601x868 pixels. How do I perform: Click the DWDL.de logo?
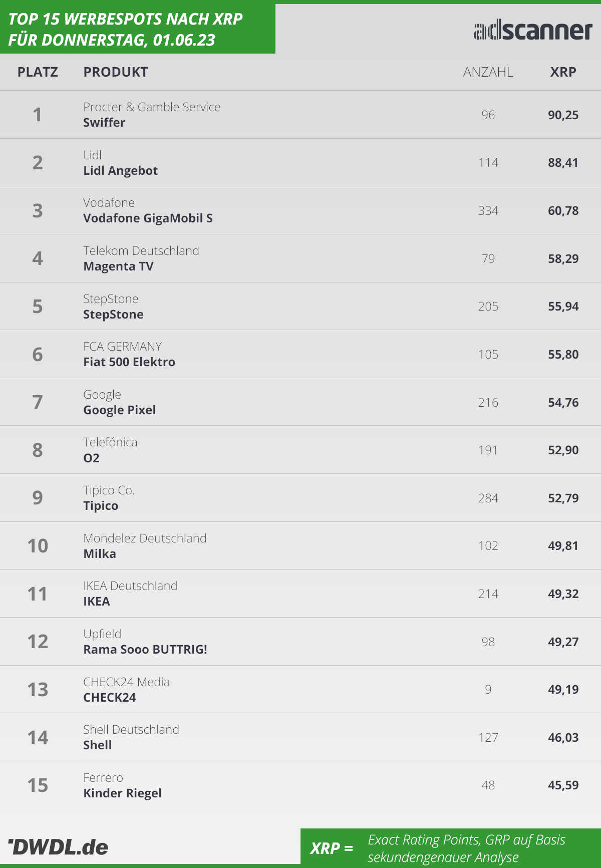[x=58, y=847]
